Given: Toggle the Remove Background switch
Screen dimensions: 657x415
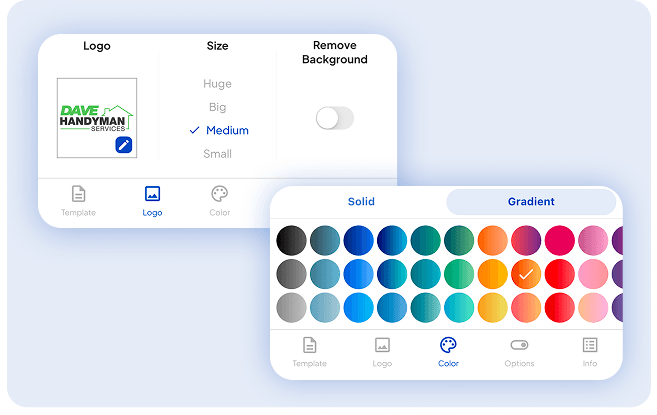Looking at the screenshot, I should pos(334,118).
